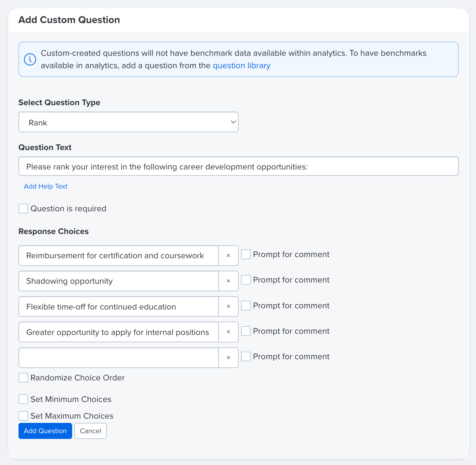Check Prompt for comment for Shadowing opportunity
476x465 pixels.
[246, 280]
